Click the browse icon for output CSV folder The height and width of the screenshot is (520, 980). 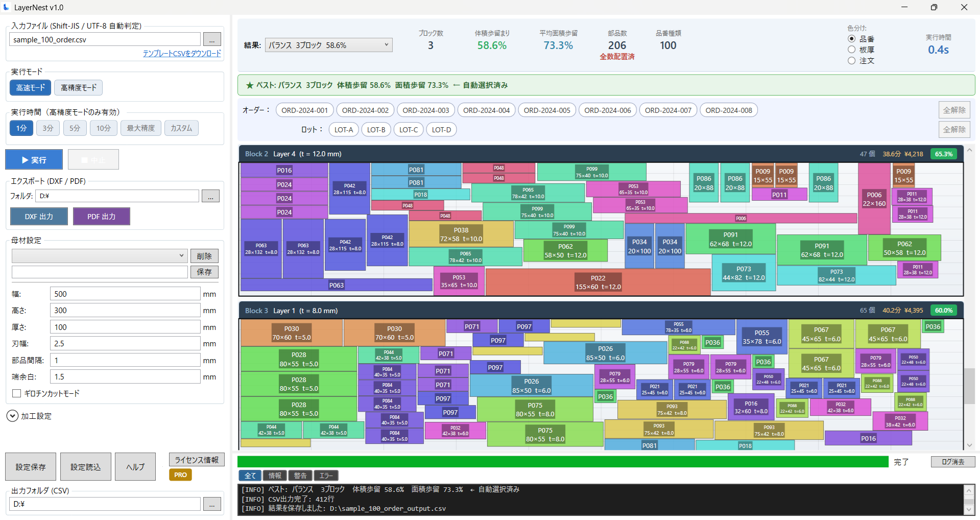pos(211,504)
